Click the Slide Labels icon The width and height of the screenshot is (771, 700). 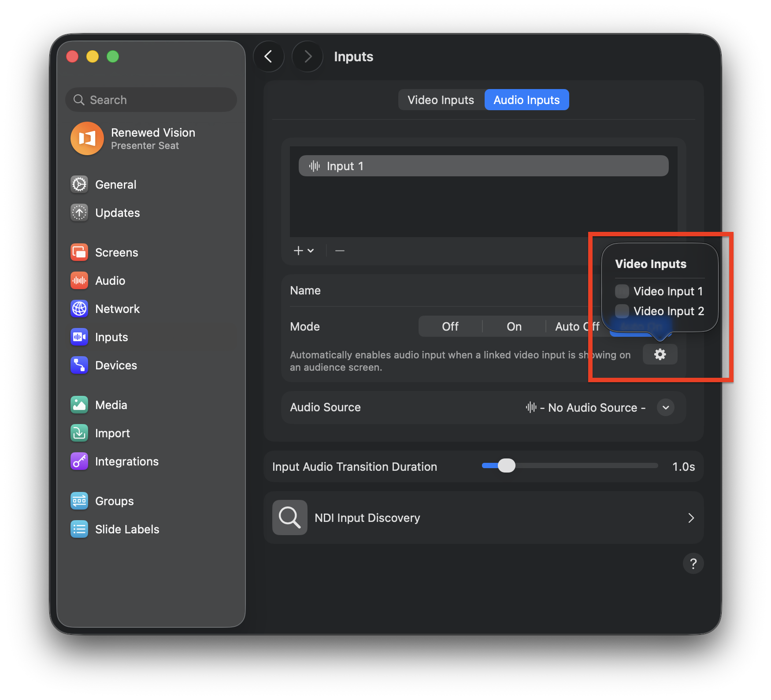coord(79,529)
